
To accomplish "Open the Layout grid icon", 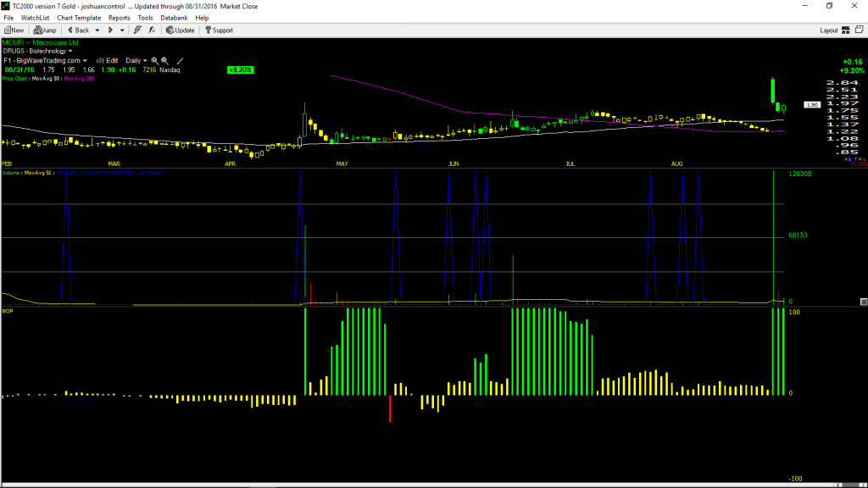I will [x=846, y=30].
